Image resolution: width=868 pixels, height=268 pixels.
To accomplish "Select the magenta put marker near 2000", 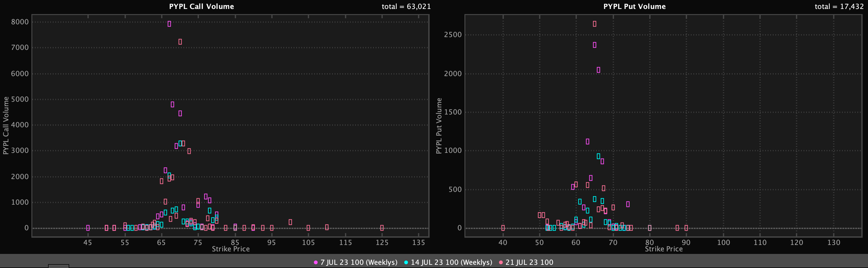I will 598,70.
